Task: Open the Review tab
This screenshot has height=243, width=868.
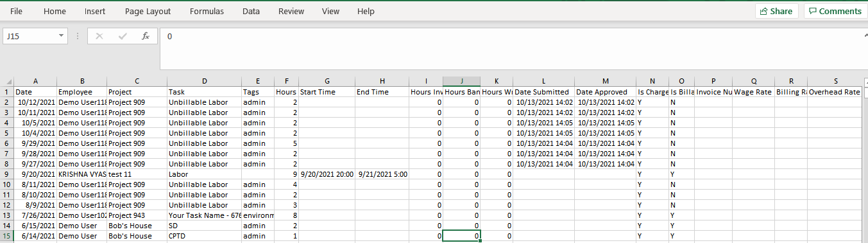Action: coord(291,12)
